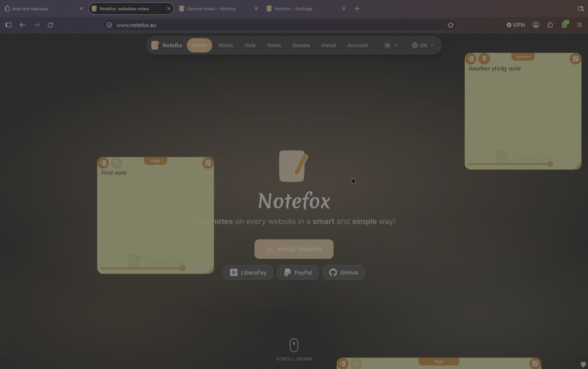The image size is (588, 369).
Task: Toggle the pin on First note sticky
Action: tap(117, 163)
